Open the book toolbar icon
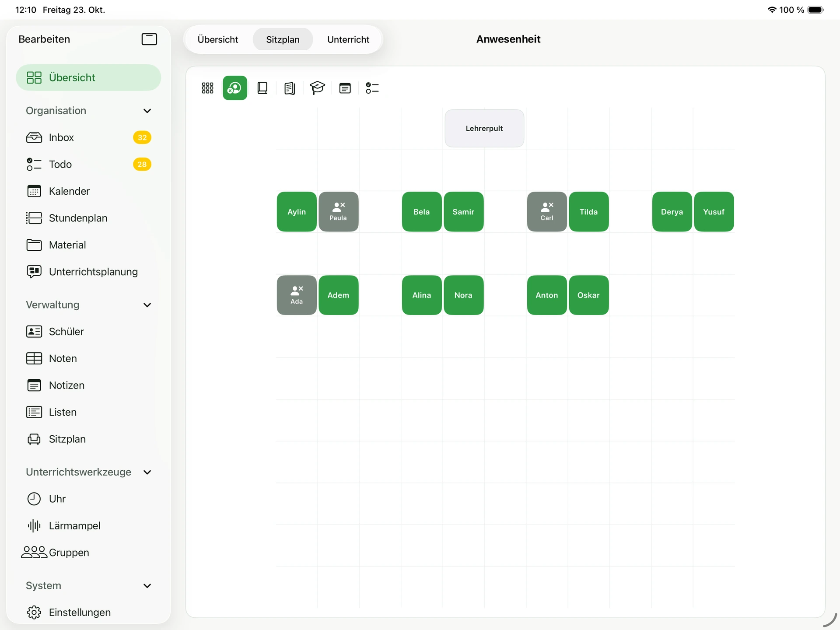The width and height of the screenshot is (840, 630). [x=262, y=88]
